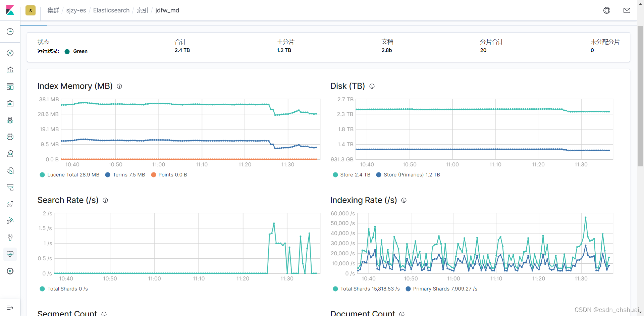The width and height of the screenshot is (644, 316).
Task: Open the help menu icon
Action: coord(607,10)
